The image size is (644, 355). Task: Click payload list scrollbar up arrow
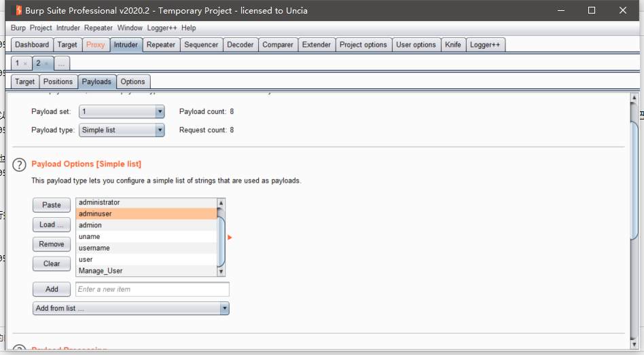221,203
